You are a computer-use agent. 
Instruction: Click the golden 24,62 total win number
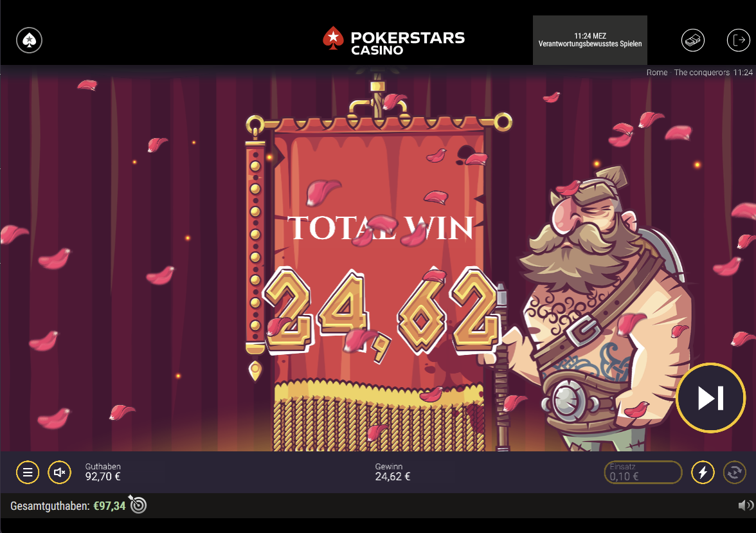point(381,312)
